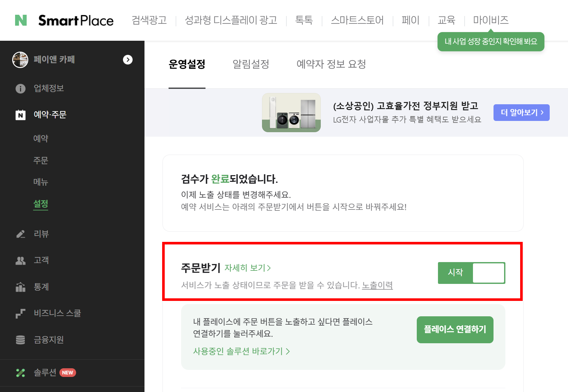Image resolution: width=568 pixels, height=392 pixels.
Task: Click the appliance banner image
Action: [291, 113]
